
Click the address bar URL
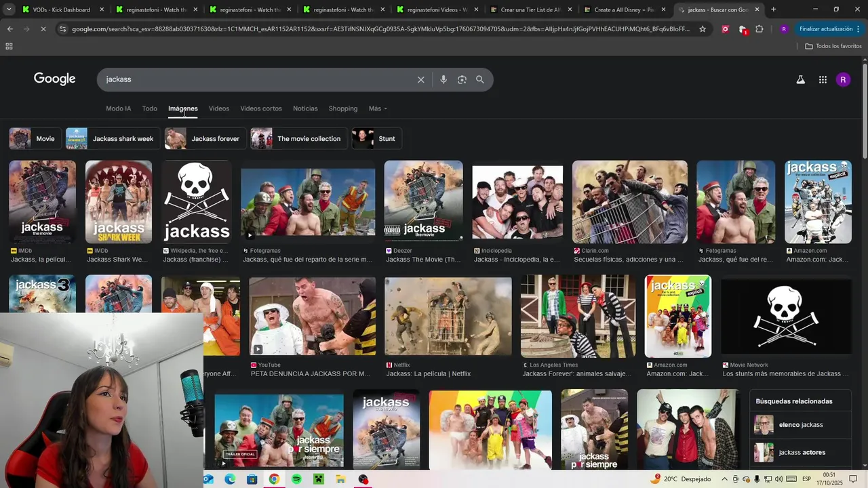380,29
